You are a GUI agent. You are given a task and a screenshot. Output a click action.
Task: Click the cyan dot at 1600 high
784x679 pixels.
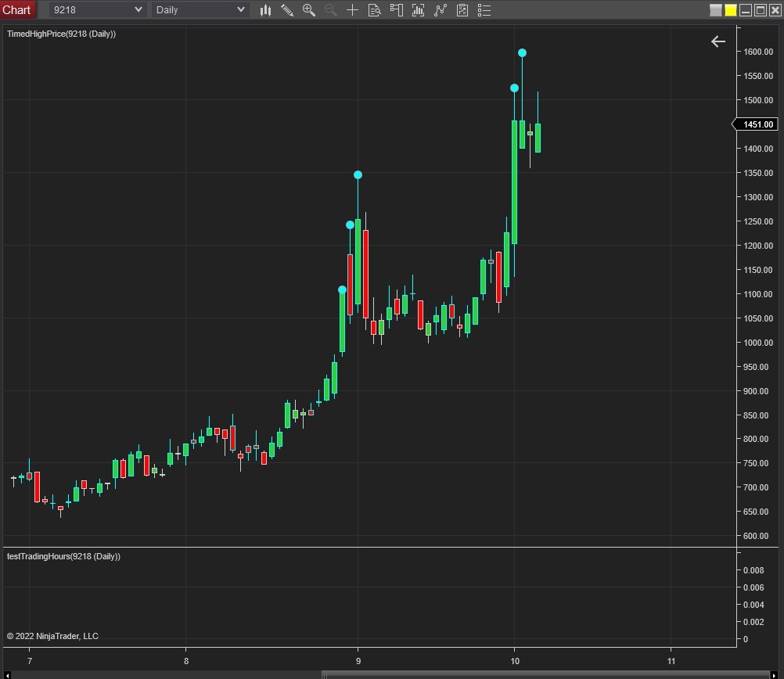coord(522,52)
